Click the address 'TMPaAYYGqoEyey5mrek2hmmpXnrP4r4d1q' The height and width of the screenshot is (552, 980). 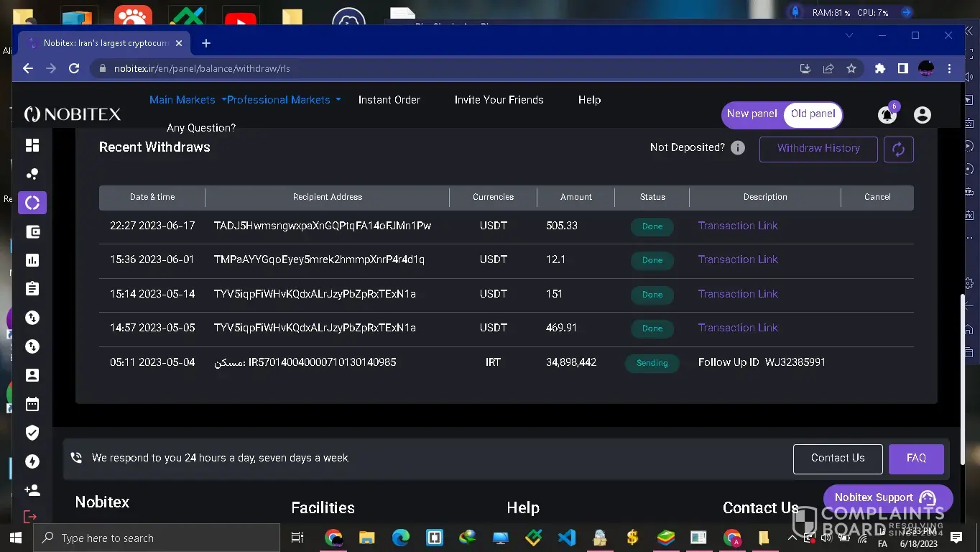coord(319,259)
